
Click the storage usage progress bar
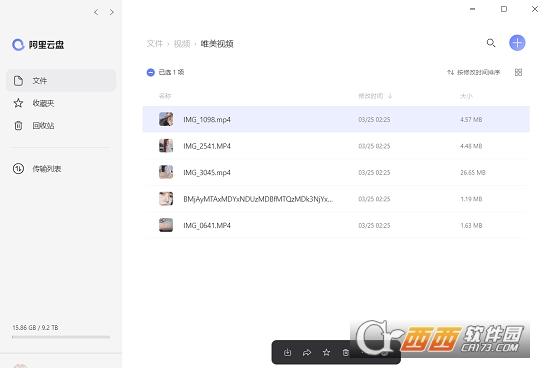pyautogui.click(x=61, y=337)
